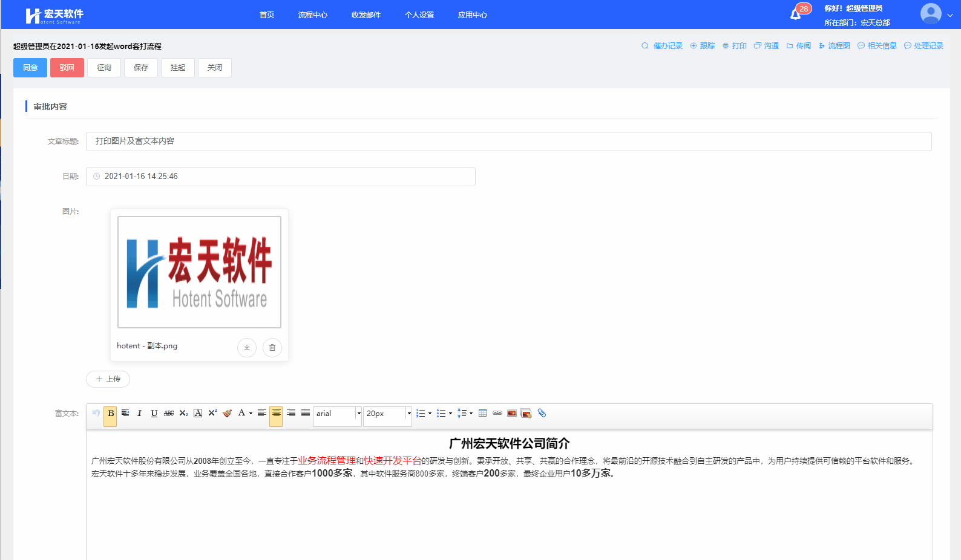Viewport: 961px width, 560px height.
Task: Click the 日期 date input field
Action: click(281, 177)
